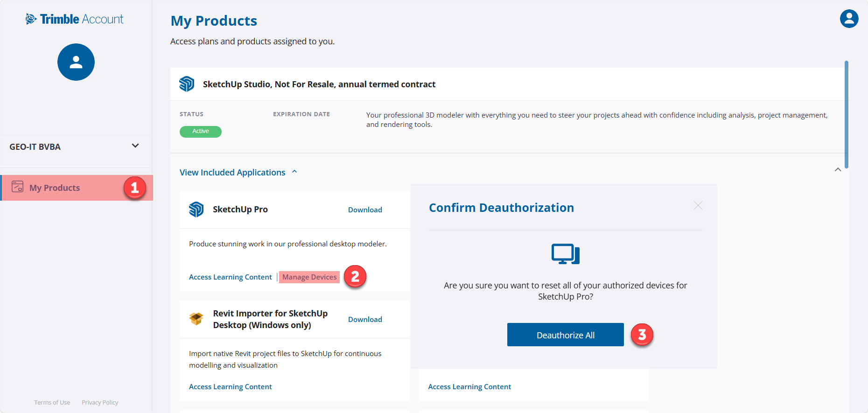
Task: Collapse the product card with right chevron
Action: point(838,169)
